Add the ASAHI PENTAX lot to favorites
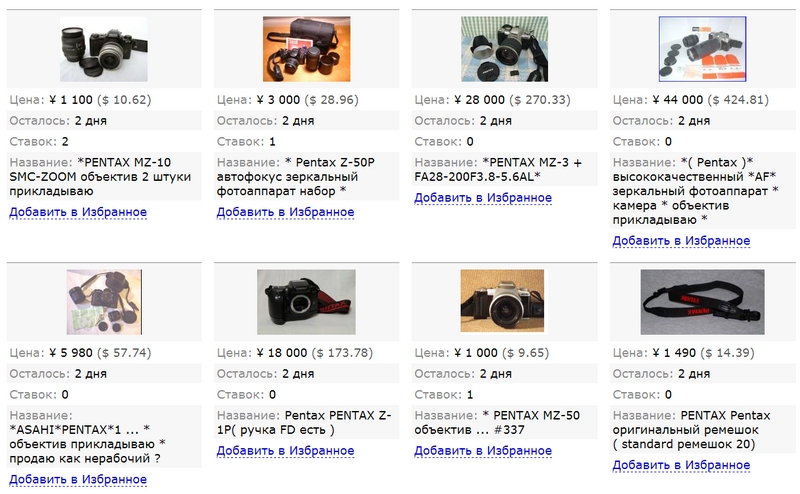 click(x=78, y=479)
